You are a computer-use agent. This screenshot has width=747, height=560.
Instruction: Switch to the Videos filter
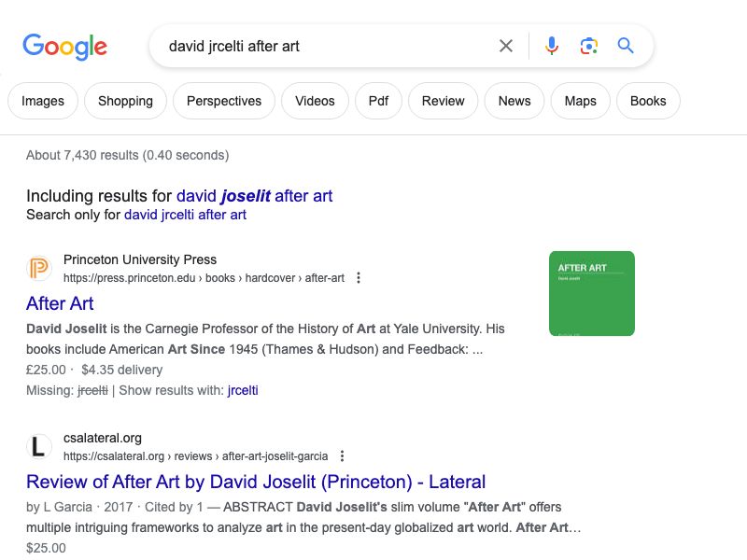coord(315,101)
